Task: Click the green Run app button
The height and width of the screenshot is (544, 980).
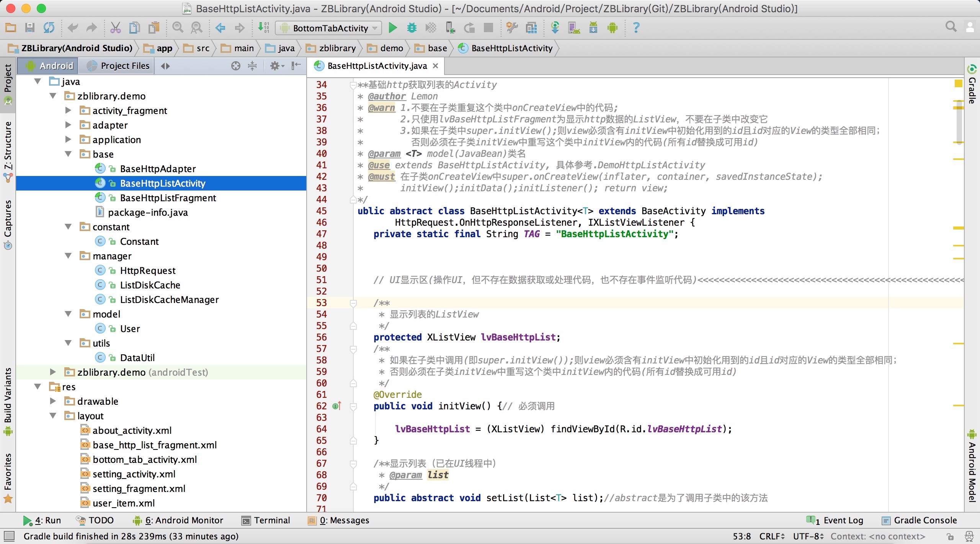Action: [x=392, y=28]
